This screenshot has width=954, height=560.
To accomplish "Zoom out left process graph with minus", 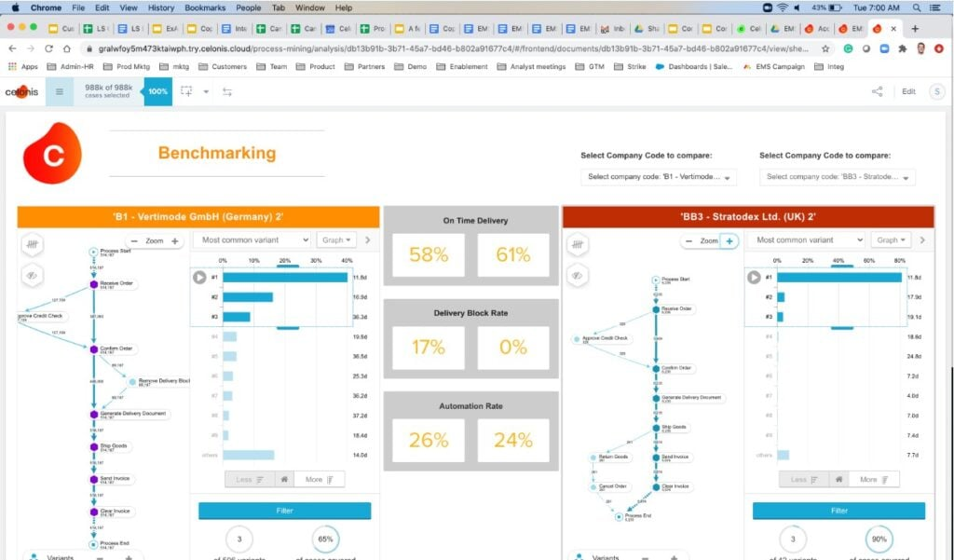I will 134,241.
